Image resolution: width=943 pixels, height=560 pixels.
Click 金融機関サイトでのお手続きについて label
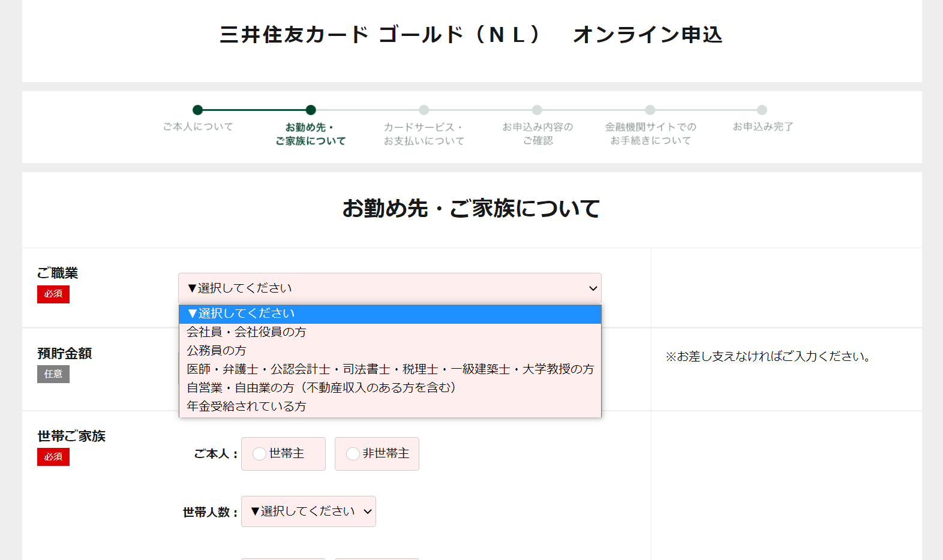click(x=651, y=134)
